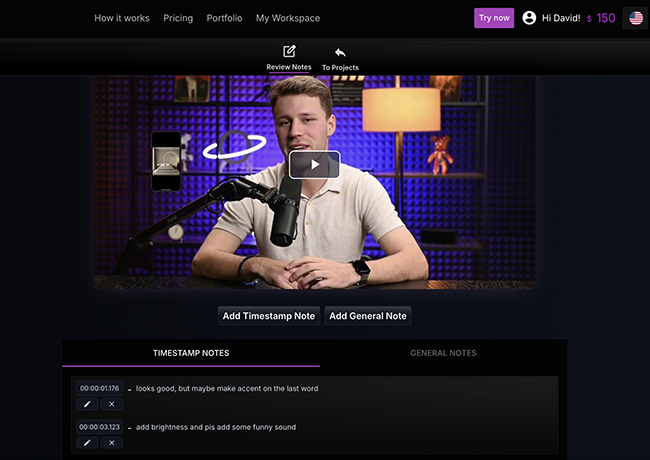Switch to the General Notes tab
650x460 pixels.
point(443,353)
